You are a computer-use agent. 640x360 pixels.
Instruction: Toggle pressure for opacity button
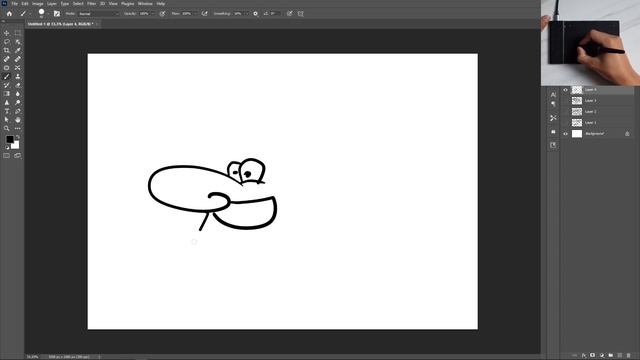(162, 13)
